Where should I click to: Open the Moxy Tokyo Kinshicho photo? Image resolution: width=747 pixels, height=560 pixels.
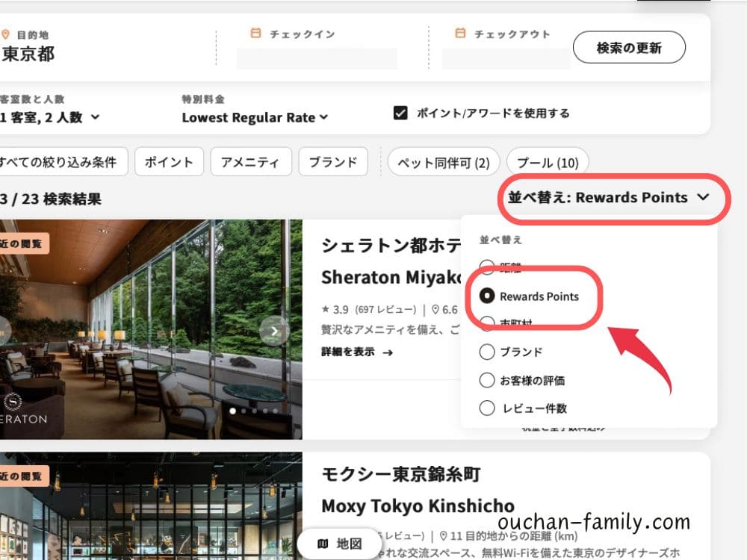tap(151, 505)
